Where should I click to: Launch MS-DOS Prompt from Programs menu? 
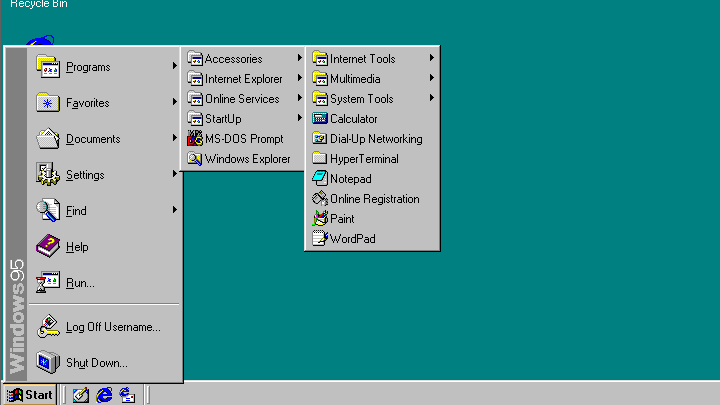click(x=244, y=139)
